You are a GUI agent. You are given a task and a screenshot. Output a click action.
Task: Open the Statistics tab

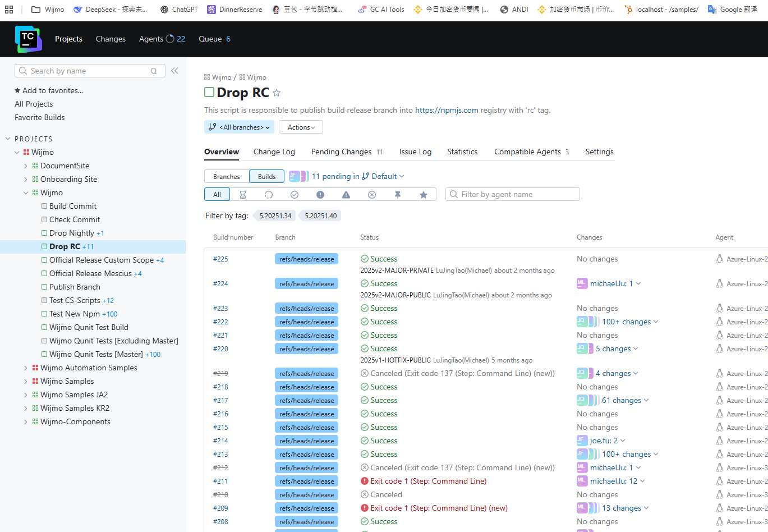[x=462, y=152]
